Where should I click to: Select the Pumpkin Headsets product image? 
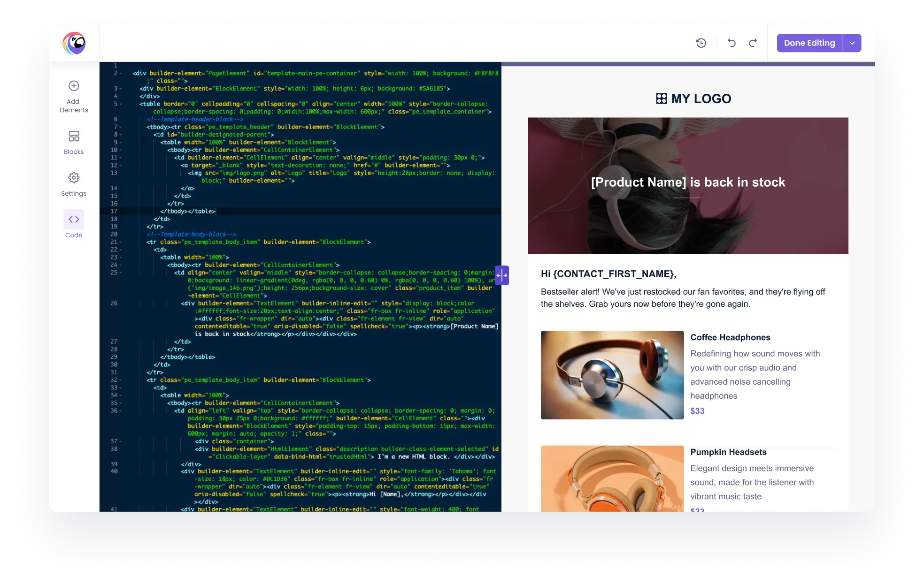612,479
